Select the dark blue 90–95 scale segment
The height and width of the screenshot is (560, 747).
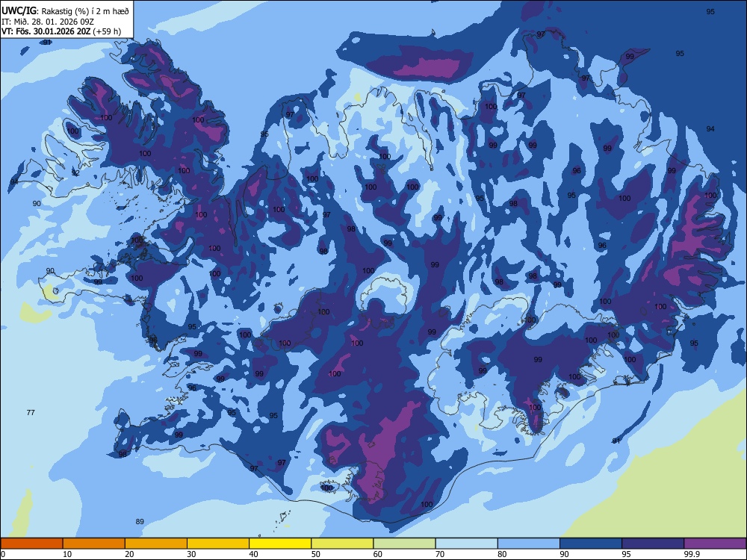(x=591, y=544)
